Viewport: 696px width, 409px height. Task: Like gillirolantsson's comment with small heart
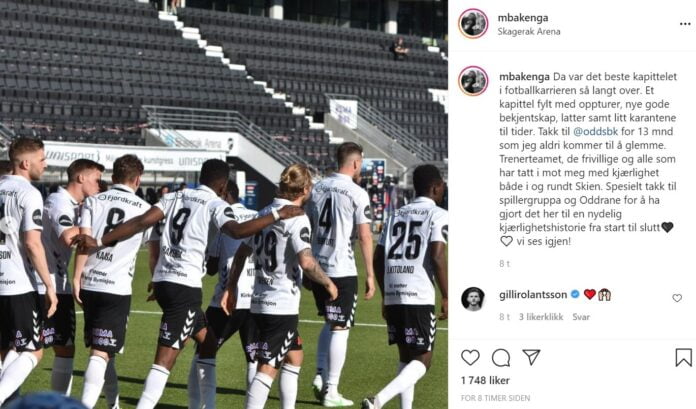(677, 298)
